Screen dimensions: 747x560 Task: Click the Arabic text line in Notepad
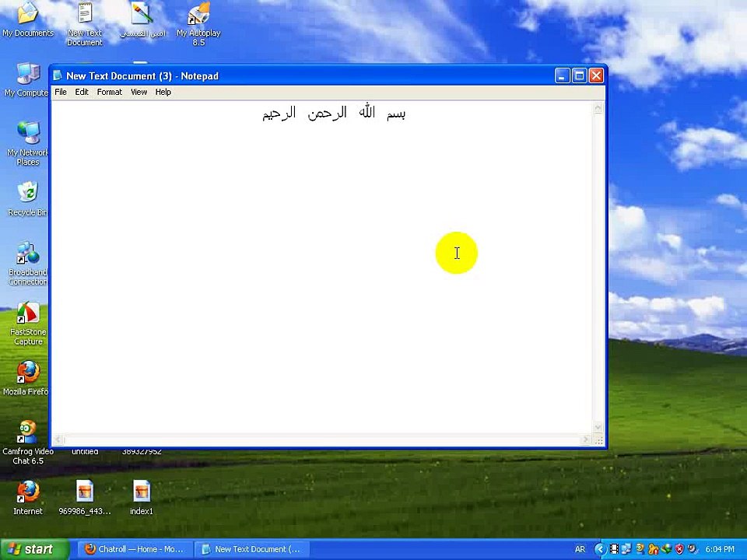click(x=334, y=114)
